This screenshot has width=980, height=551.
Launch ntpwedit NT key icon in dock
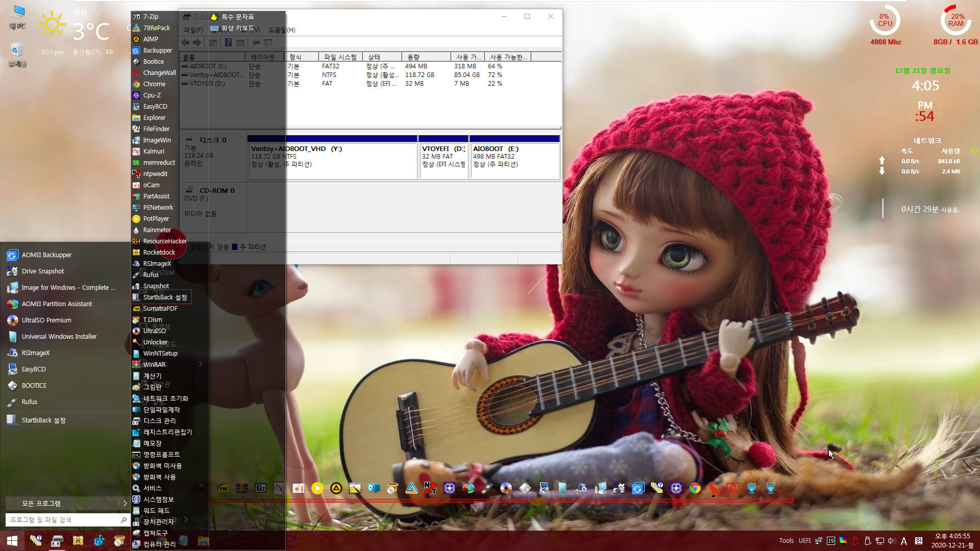tap(430, 488)
